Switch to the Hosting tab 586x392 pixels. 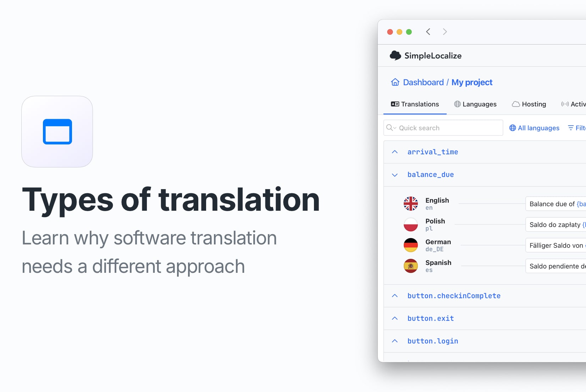tap(529, 104)
